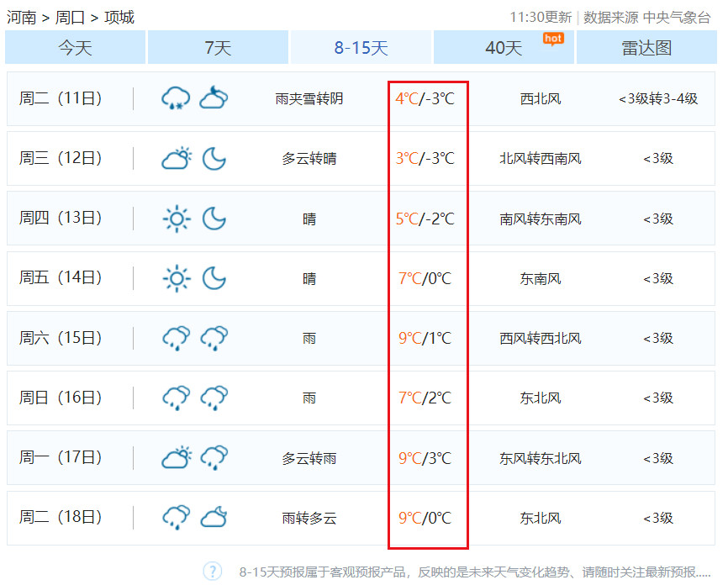Click the partly cloudy day icon for 周三 12日
Viewport: 728px width, 585px height.
(176, 158)
